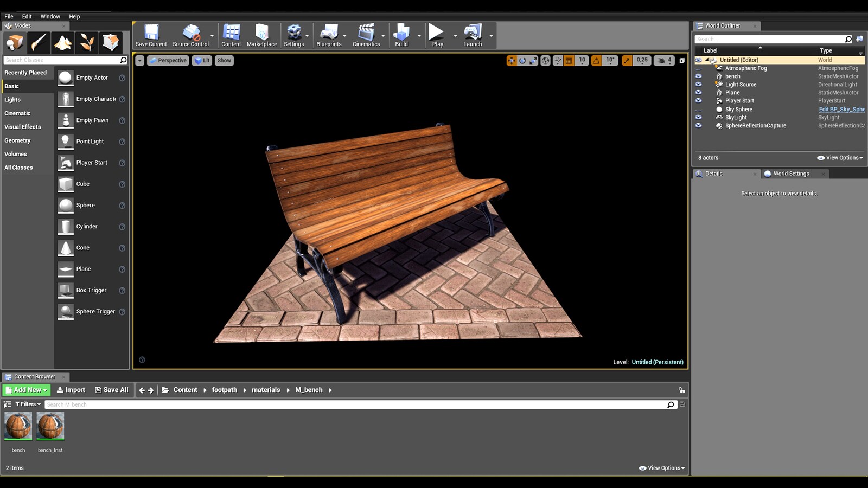Toggle grid snapping in viewport toolbar
Screen dimensions: 868x488
click(x=569, y=60)
